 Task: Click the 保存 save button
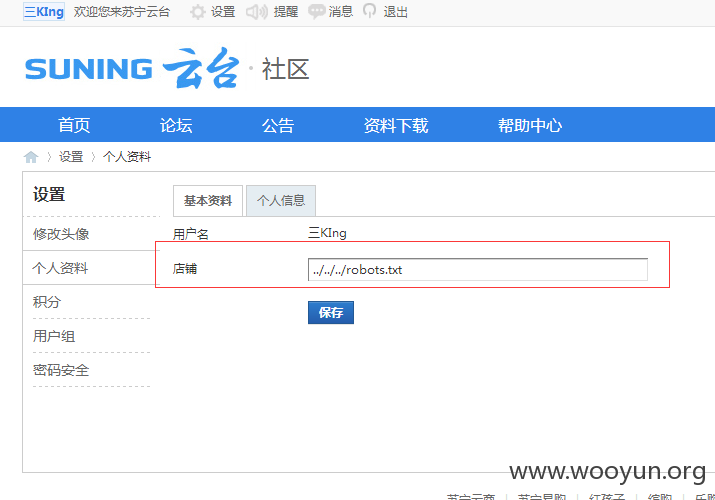tap(331, 313)
